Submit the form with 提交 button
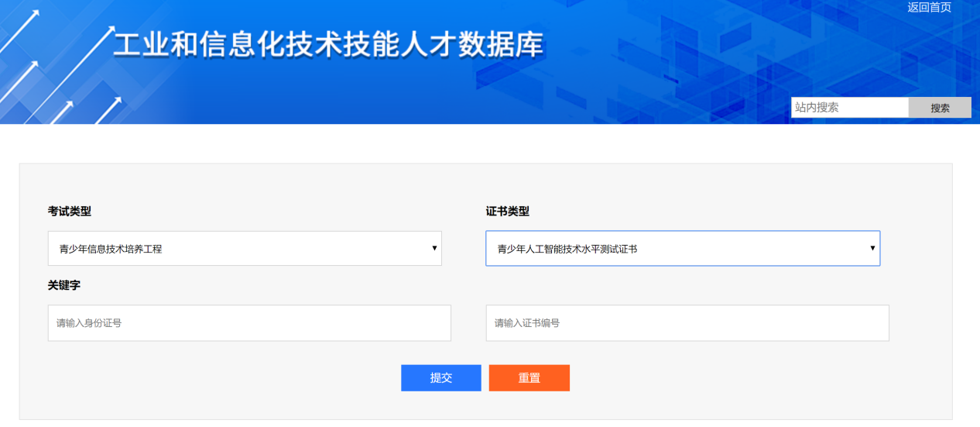The width and height of the screenshot is (980, 427). click(441, 378)
